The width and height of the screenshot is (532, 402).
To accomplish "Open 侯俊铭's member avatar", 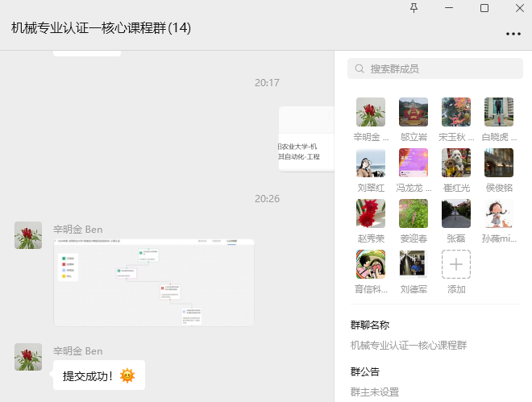I will point(498,163).
